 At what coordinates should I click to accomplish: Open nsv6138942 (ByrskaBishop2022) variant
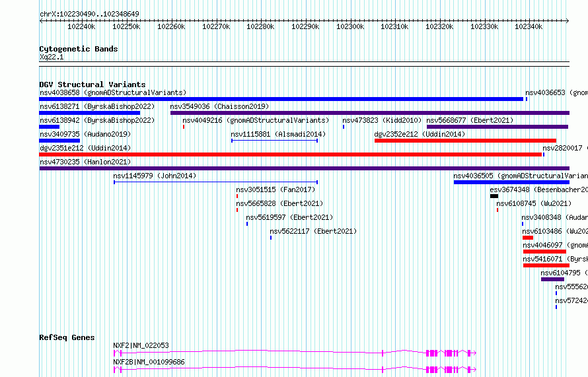97,120
